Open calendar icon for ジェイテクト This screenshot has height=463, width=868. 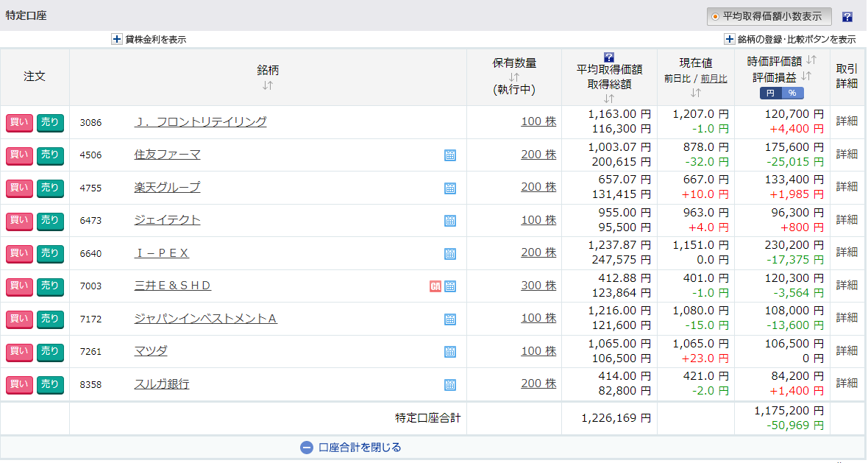click(x=450, y=221)
